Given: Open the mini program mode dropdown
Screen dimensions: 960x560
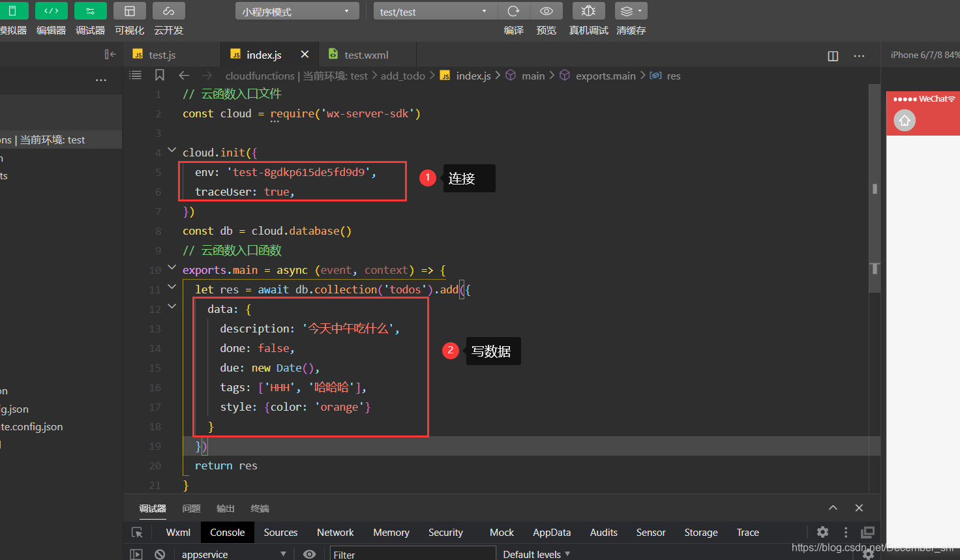Looking at the screenshot, I should pos(297,11).
